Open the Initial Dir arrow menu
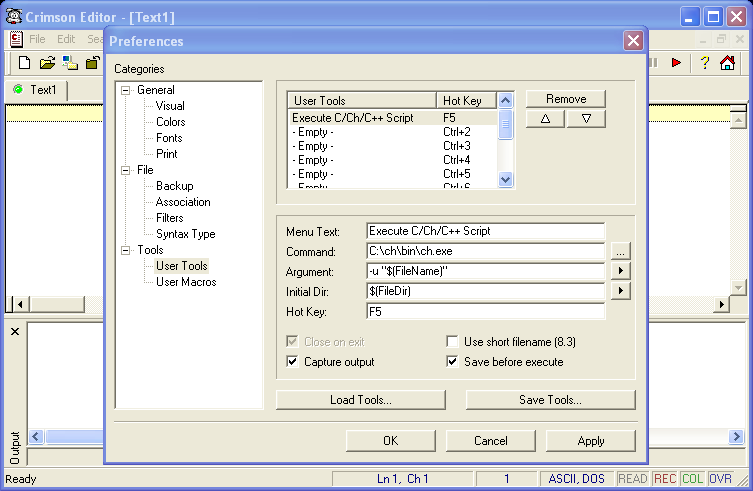This screenshot has width=753, height=491. 620,291
